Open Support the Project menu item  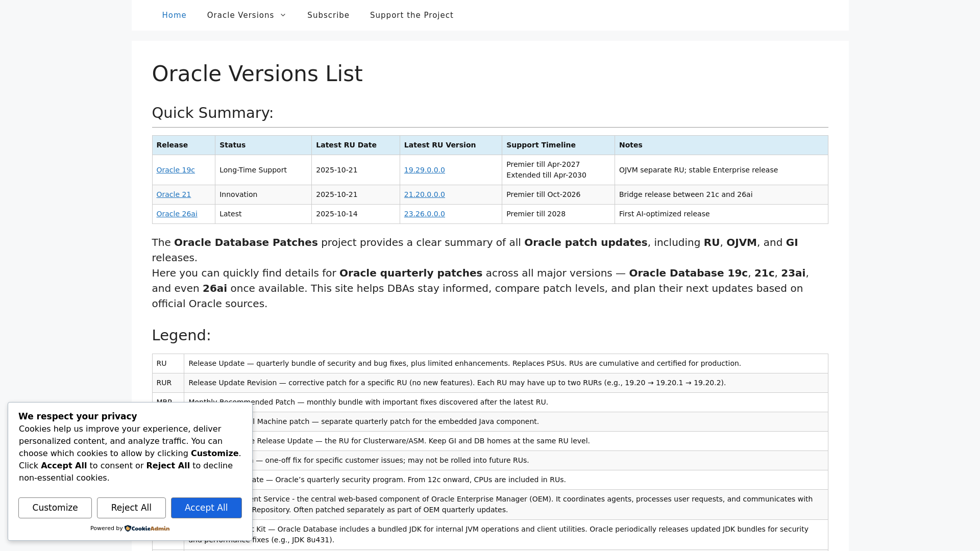(x=411, y=15)
